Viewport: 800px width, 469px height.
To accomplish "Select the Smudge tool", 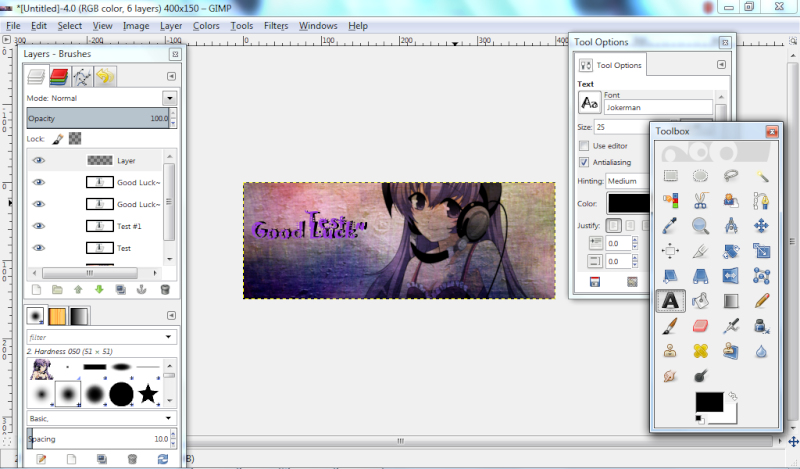I will point(670,376).
